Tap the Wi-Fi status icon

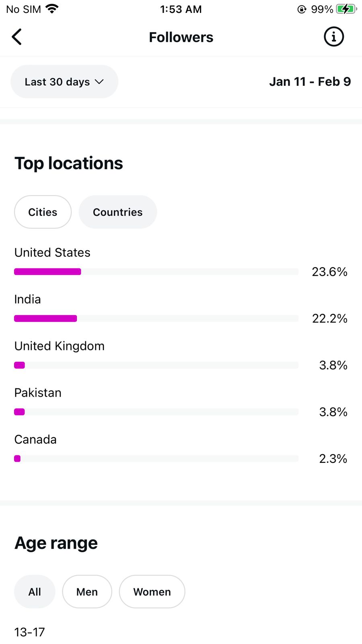click(x=52, y=9)
